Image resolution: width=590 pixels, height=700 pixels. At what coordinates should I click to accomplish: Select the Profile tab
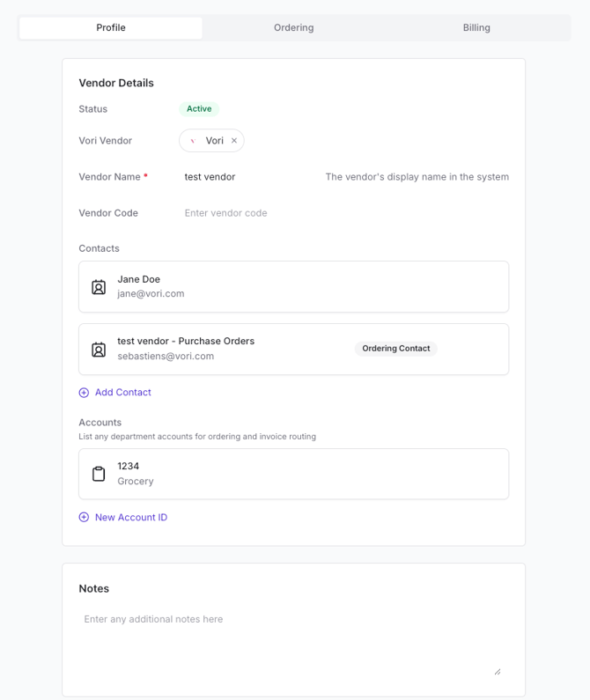111,28
